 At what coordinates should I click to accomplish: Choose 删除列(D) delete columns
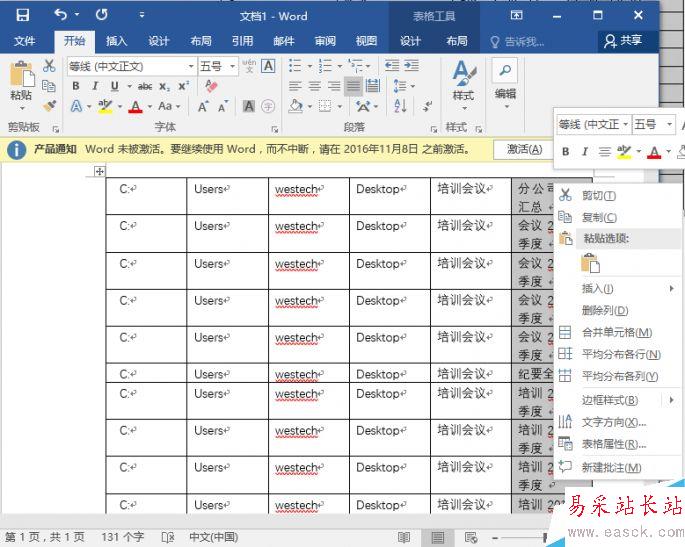[619, 311]
